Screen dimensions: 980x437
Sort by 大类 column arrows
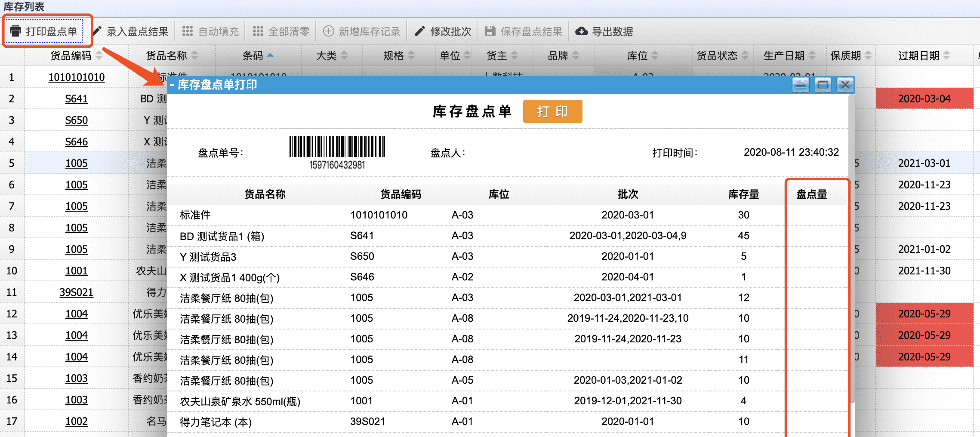[x=344, y=55]
